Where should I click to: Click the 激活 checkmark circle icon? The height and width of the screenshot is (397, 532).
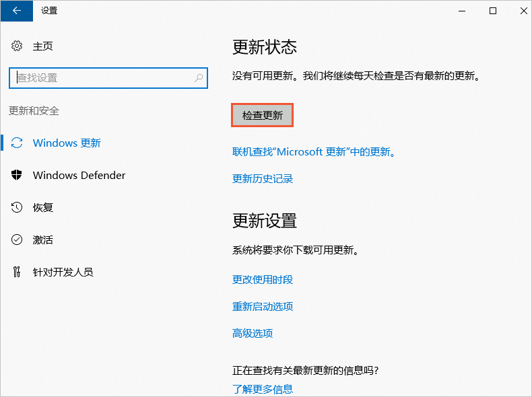click(x=17, y=240)
